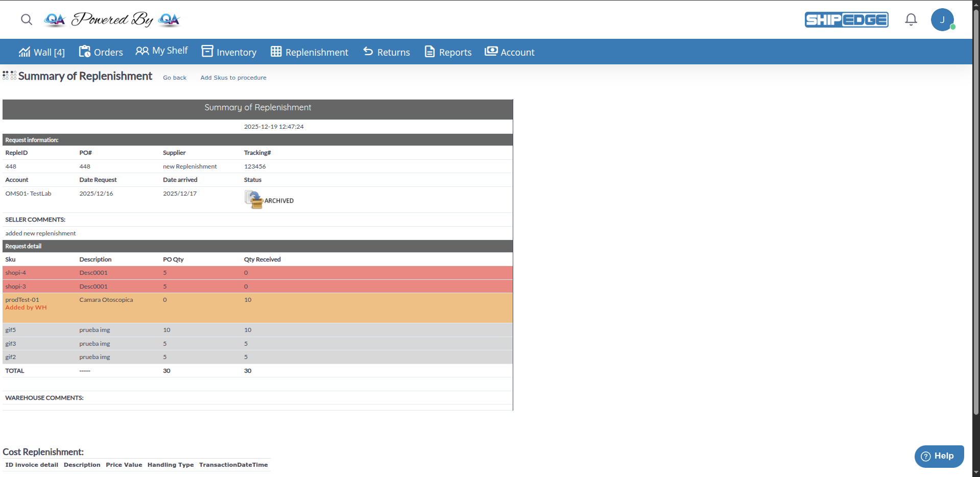980x477 pixels.
Task: Click the Go back link
Action: click(x=175, y=78)
